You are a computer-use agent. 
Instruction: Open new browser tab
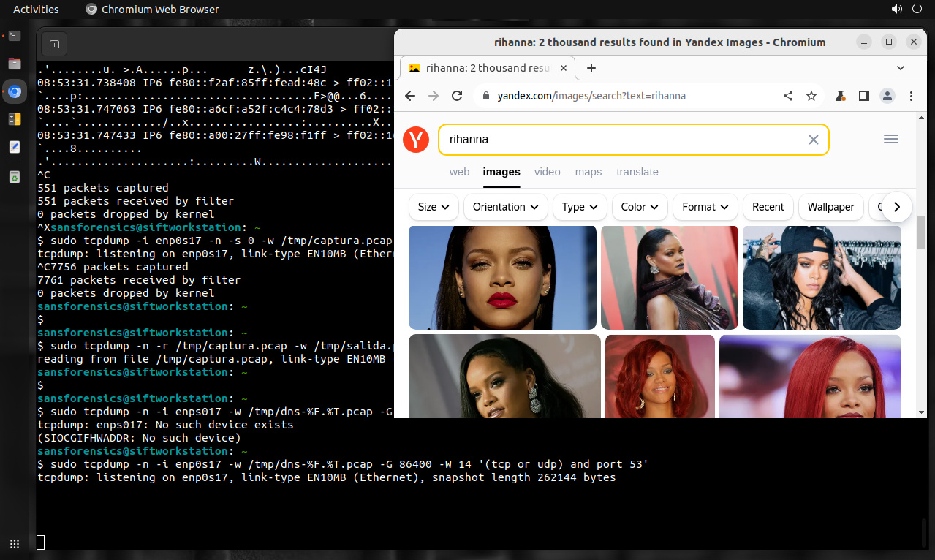click(x=591, y=68)
